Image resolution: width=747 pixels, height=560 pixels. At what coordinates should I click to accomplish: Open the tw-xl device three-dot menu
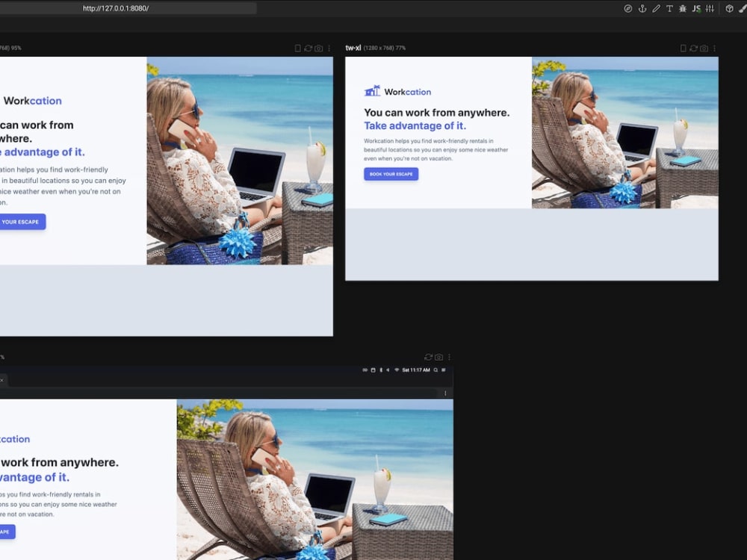click(x=714, y=48)
